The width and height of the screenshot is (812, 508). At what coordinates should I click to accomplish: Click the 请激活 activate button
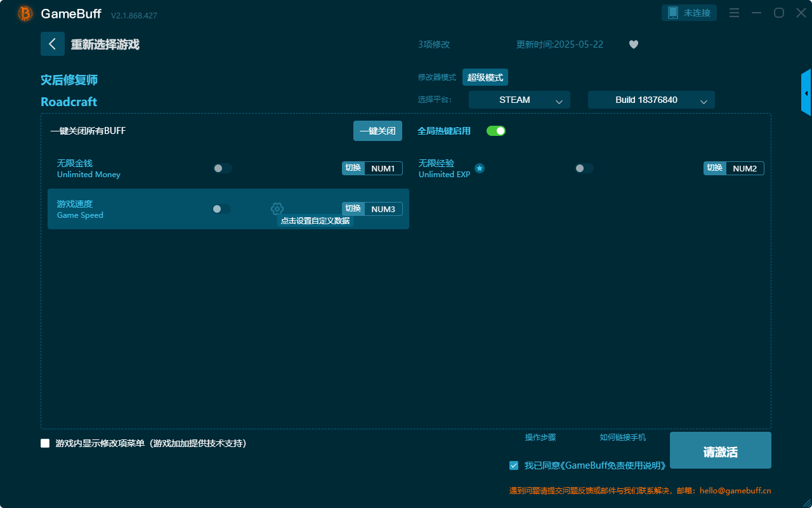point(721,450)
